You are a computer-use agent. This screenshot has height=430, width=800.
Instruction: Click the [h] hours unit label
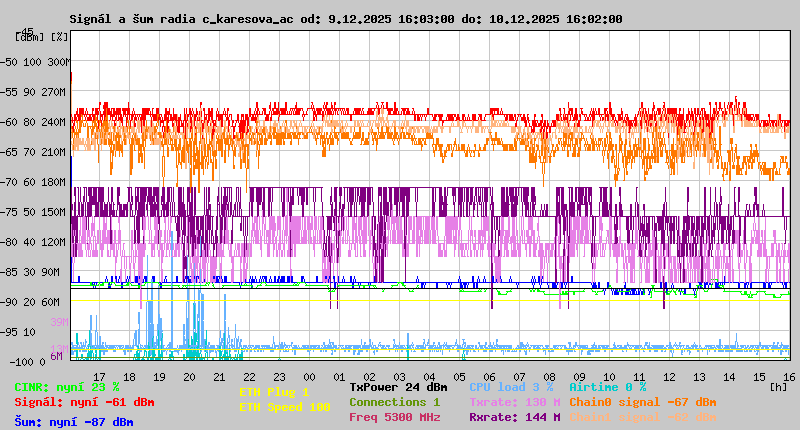coord(776,385)
